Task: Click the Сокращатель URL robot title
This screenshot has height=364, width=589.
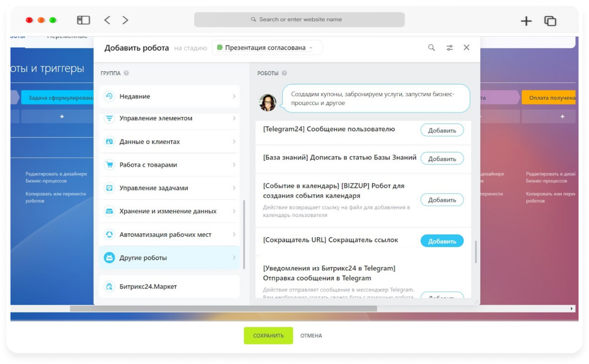Action: click(330, 240)
